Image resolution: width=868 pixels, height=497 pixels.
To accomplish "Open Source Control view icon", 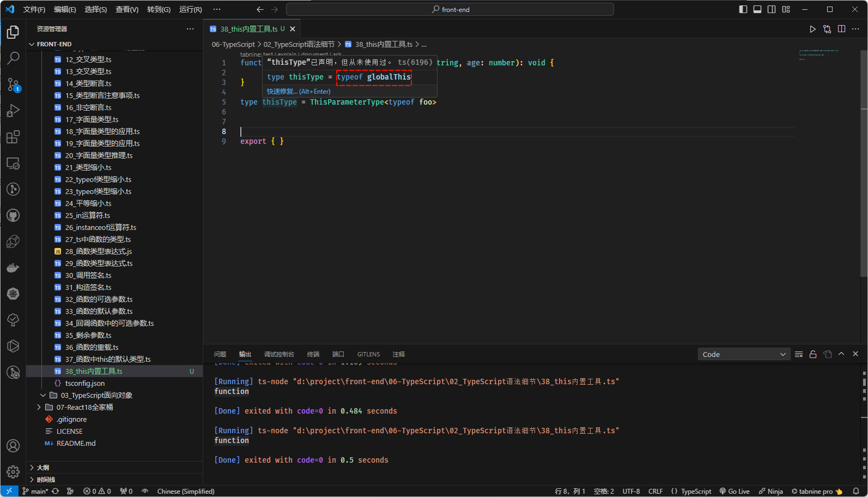I will (13, 84).
